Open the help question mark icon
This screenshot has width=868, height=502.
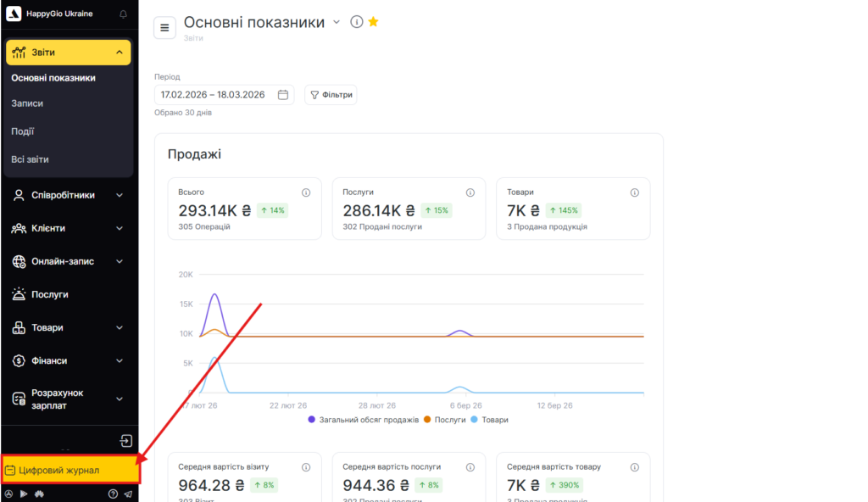point(113,494)
